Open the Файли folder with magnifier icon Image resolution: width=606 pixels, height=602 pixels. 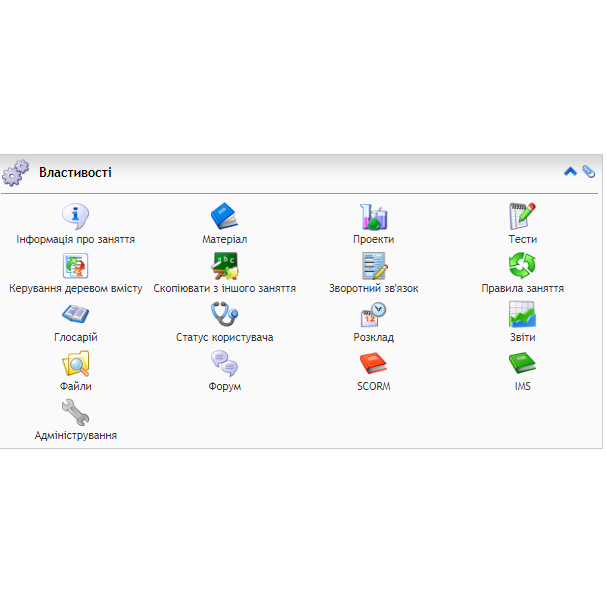75,364
